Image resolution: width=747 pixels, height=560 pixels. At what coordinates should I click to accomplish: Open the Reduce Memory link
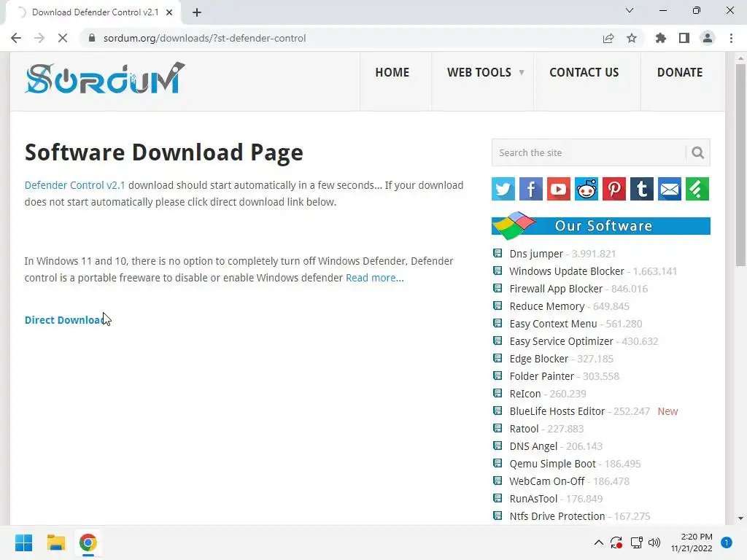pyautogui.click(x=547, y=306)
